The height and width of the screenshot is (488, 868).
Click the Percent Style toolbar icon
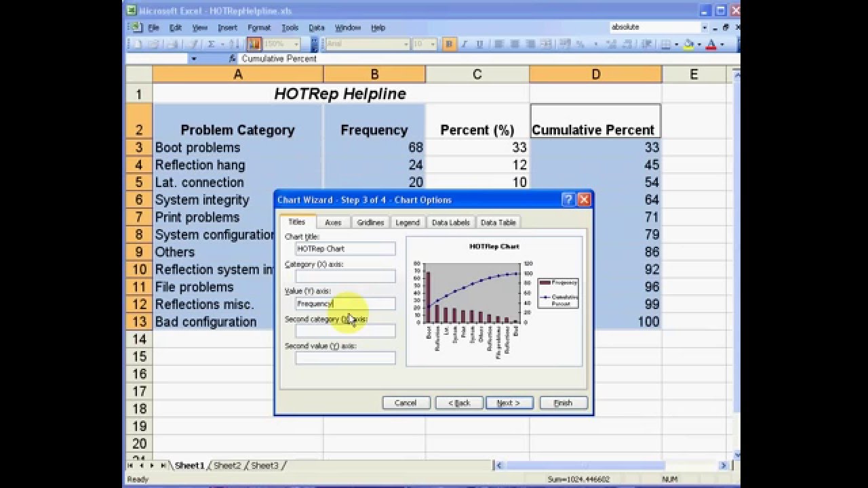point(580,44)
